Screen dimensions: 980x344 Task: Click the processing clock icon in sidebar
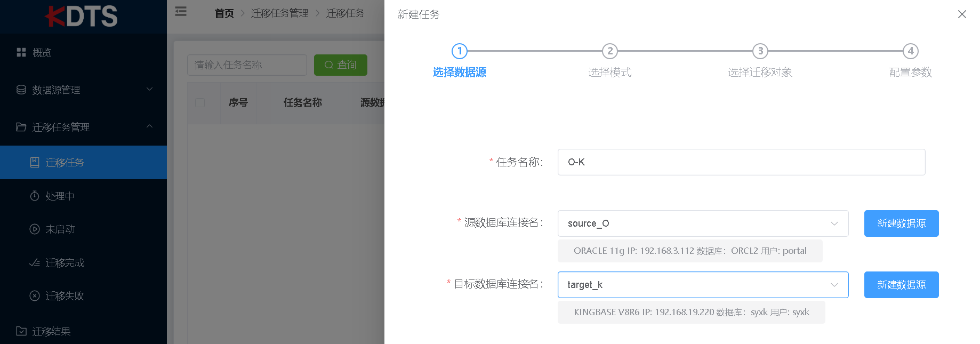(35, 196)
